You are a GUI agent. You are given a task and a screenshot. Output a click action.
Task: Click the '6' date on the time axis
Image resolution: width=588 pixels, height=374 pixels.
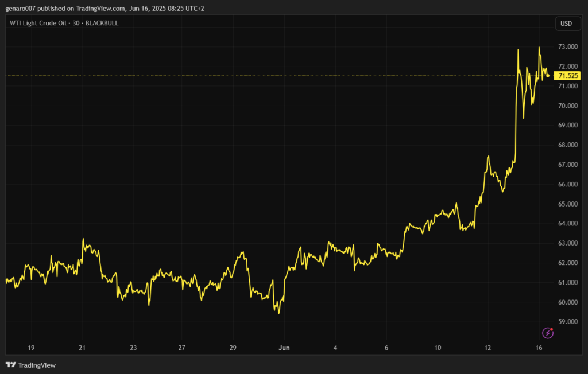pyautogui.click(x=386, y=348)
